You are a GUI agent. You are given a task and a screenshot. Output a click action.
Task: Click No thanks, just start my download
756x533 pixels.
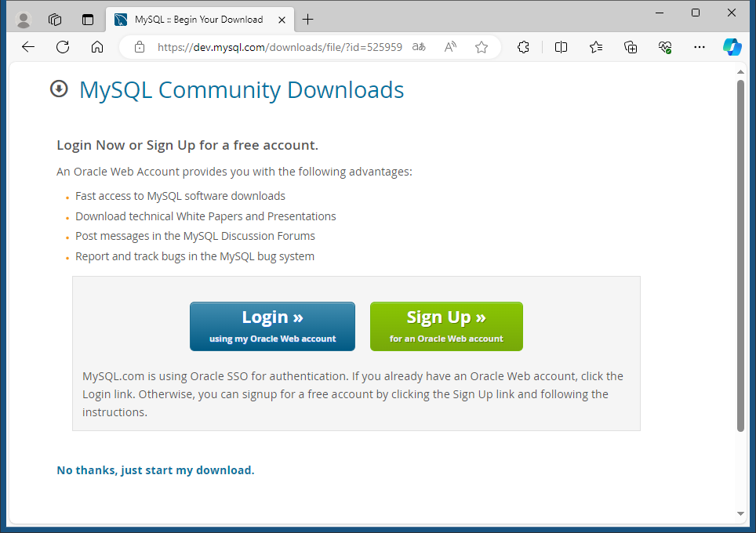click(x=155, y=470)
